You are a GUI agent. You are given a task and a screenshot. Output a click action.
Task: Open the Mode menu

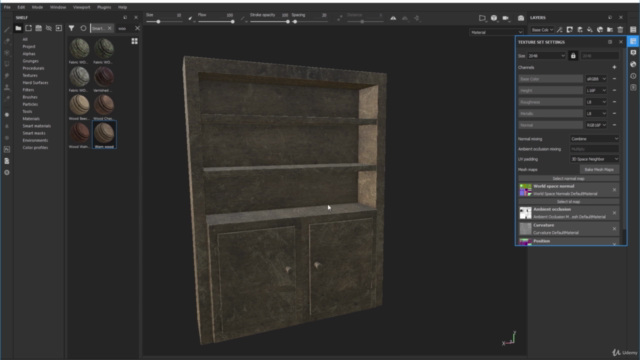[x=38, y=7]
